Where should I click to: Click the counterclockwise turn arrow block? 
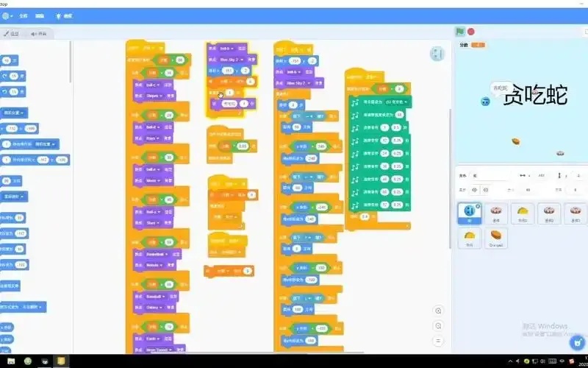(x=13, y=91)
